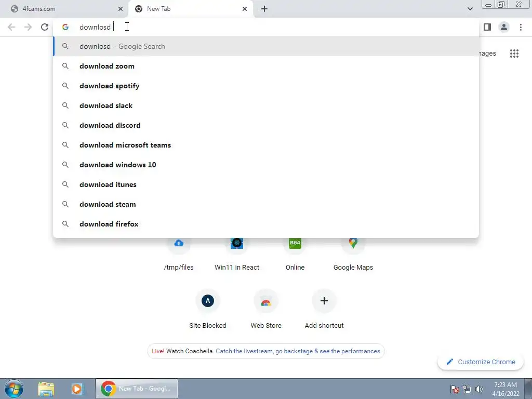Viewport: 532px width, 399px height.
Task: Open the Web Store shortcut icon
Action: click(266, 301)
